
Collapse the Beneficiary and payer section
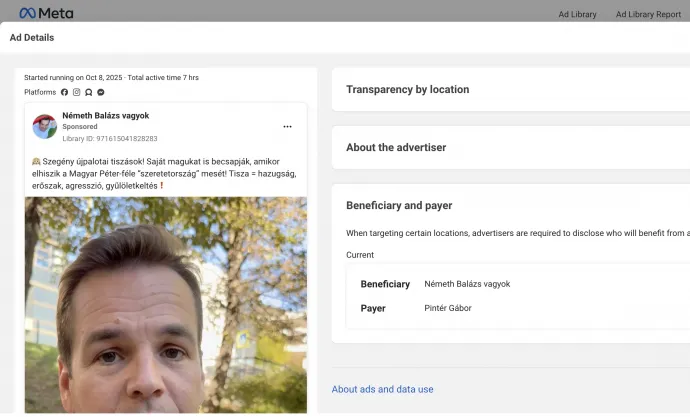pyautogui.click(x=399, y=205)
